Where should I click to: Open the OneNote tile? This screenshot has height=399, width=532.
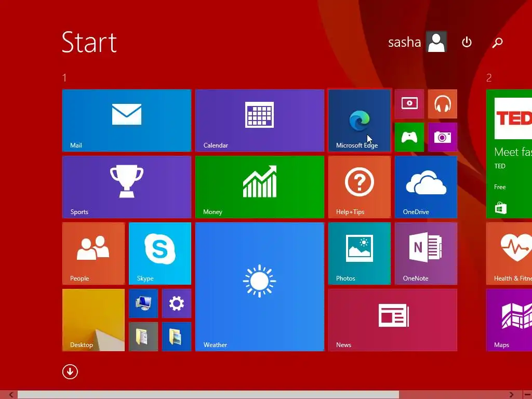426,254
